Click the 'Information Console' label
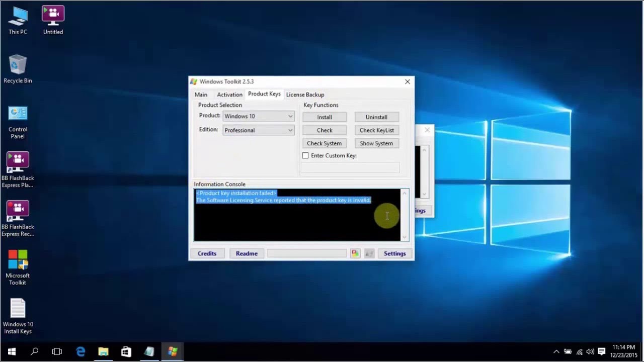The image size is (644, 362). click(220, 185)
